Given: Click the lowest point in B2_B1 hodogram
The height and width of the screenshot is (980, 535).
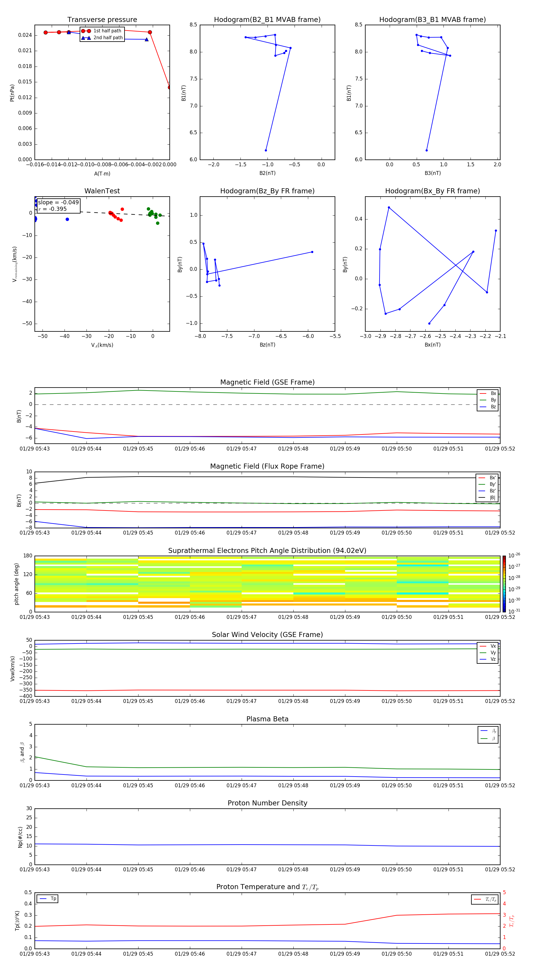Looking at the screenshot, I should tap(266, 150).
